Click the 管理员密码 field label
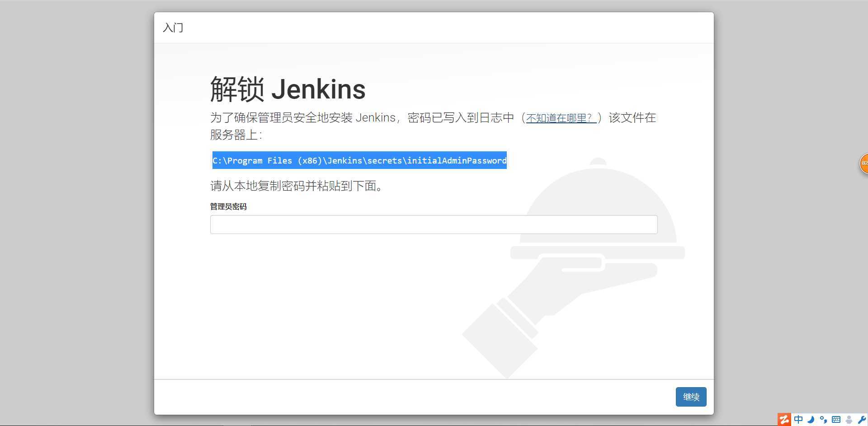This screenshot has width=868, height=426. [228, 206]
